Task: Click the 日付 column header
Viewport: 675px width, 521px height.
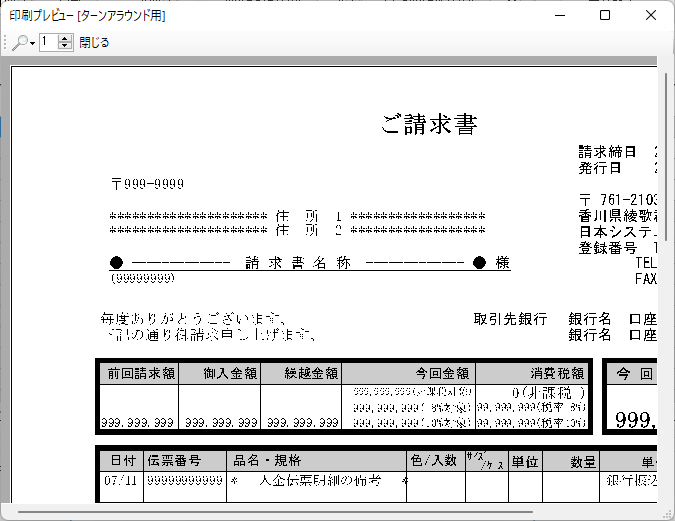Action: 123,461
